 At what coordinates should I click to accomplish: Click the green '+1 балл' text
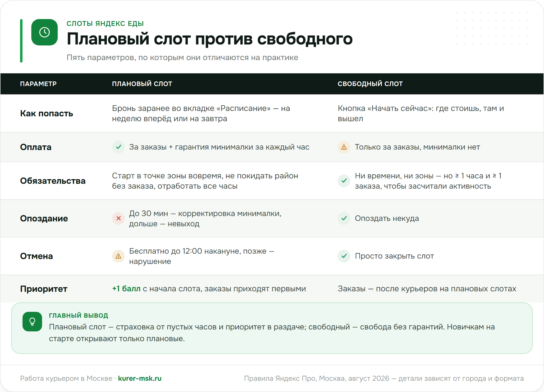[x=126, y=289]
